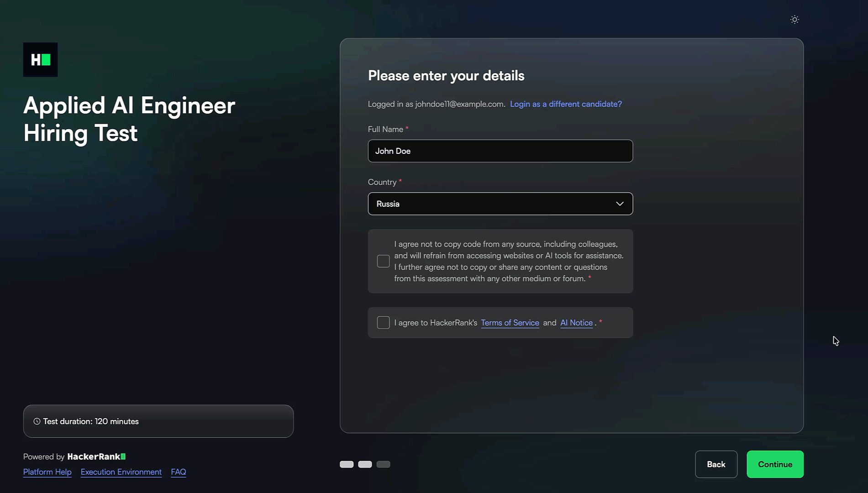Open Login as a different candidate link
The image size is (868, 493).
click(x=566, y=104)
